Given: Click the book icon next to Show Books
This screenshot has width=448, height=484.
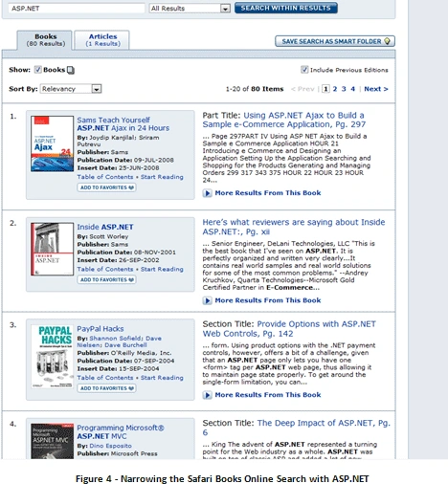Looking at the screenshot, I should tap(71, 70).
